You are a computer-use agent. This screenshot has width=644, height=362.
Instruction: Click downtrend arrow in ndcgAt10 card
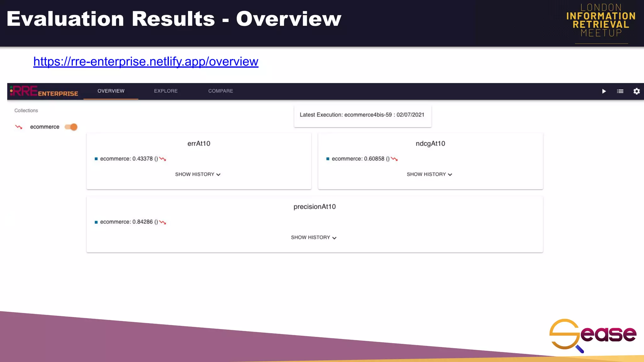[394, 159]
